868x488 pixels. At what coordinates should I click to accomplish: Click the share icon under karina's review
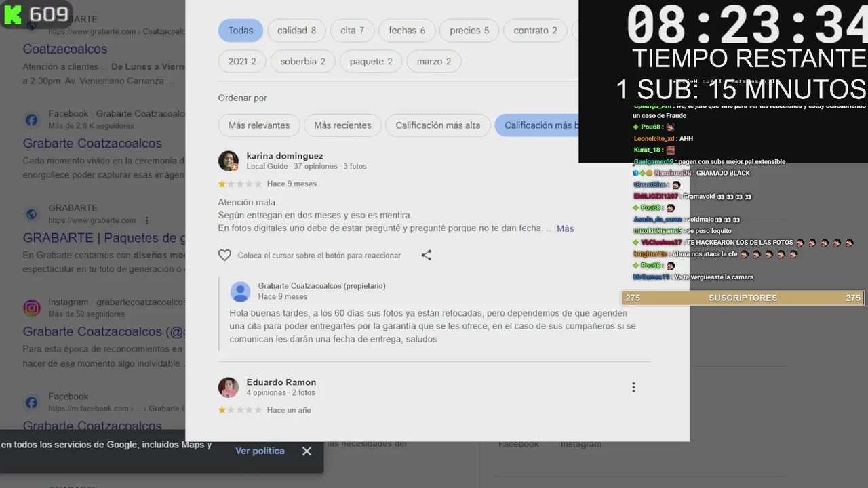tap(427, 256)
